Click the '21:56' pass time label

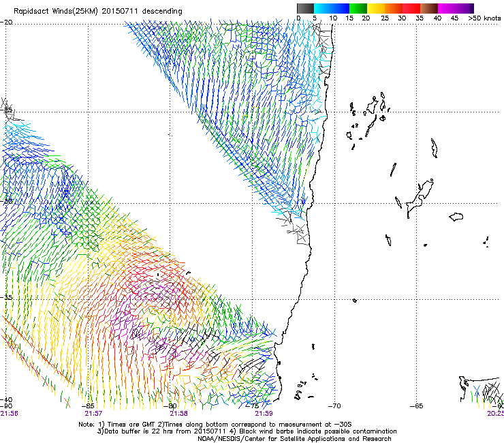point(9,414)
